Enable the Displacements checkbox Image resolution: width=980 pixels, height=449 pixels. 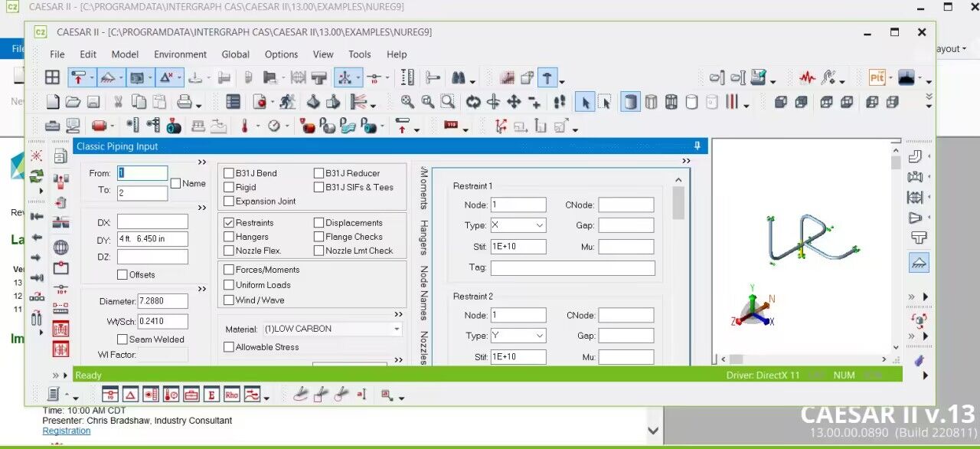click(318, 222)
